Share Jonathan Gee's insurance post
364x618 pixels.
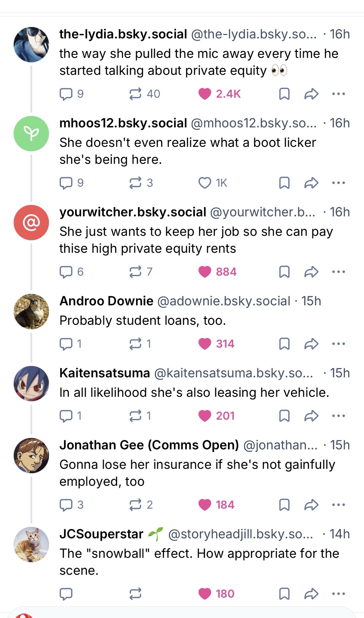311,505
